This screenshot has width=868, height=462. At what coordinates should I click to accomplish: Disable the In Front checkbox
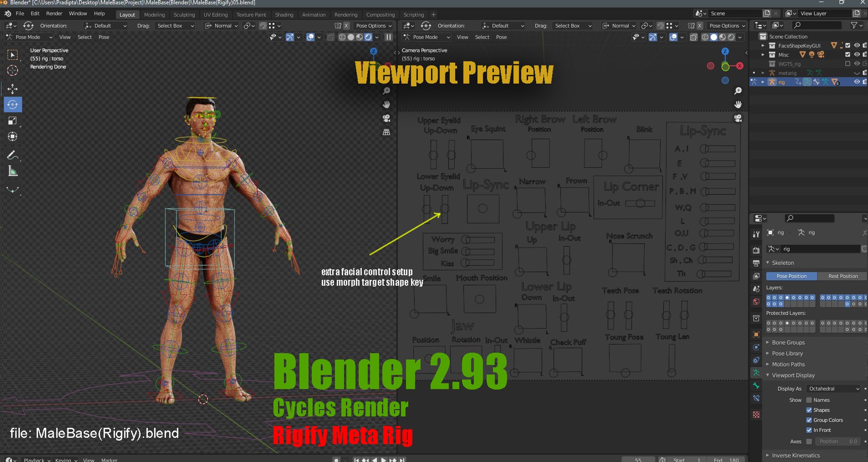click(x=809, y=430)
